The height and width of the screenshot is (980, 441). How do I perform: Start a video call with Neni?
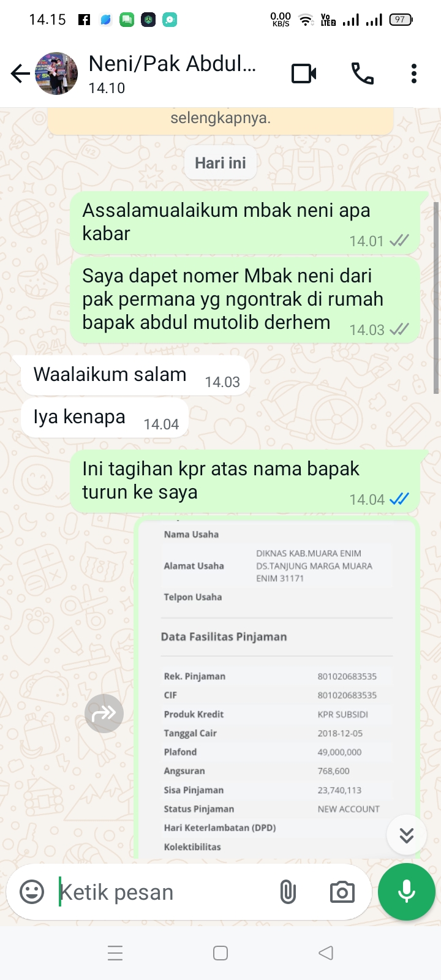[304, 74]
